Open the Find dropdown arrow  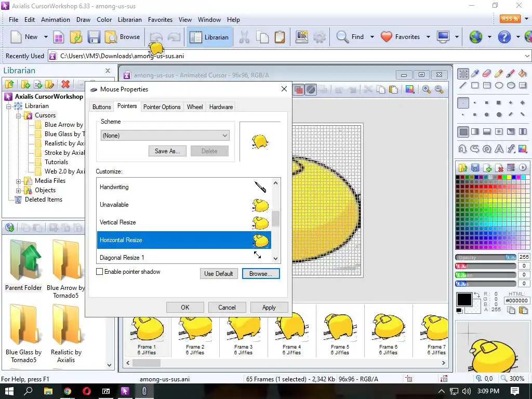(x=372, y=37)
